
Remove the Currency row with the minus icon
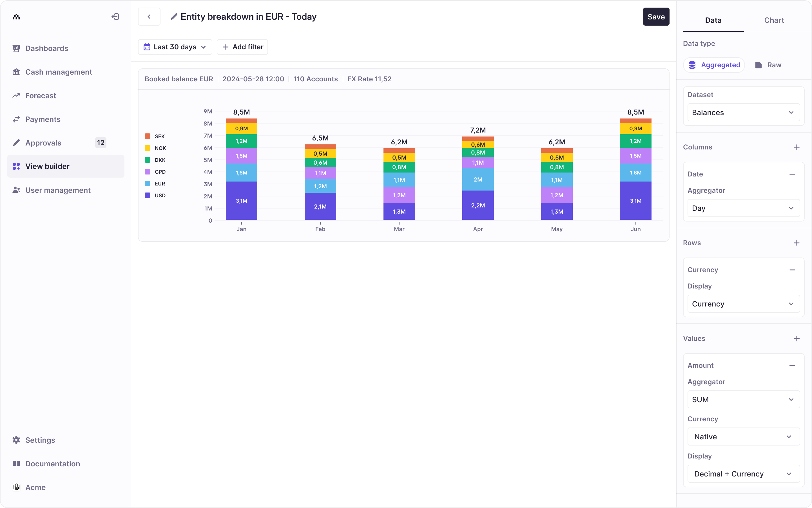point(792,270)
